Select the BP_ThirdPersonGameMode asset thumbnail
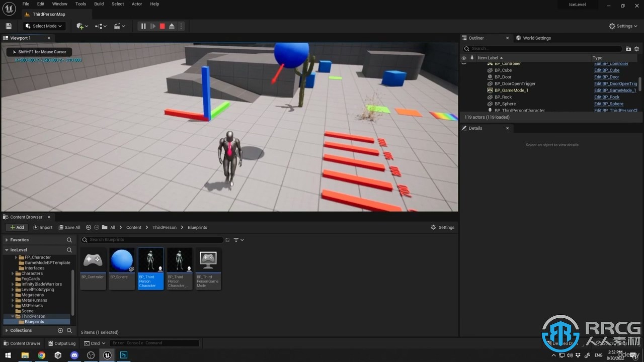Screen dimensions: 644x362 pyautogui.click(x=208, y=268)
